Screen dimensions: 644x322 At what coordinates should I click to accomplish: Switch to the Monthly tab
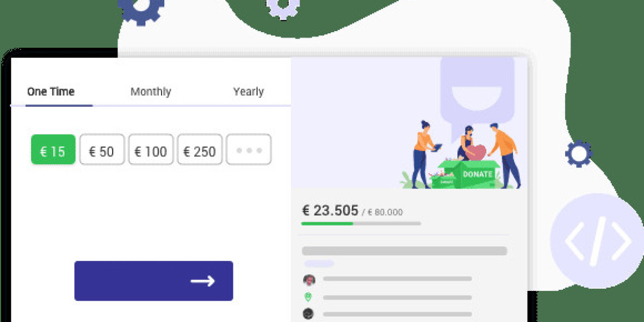tap(151, 92)
